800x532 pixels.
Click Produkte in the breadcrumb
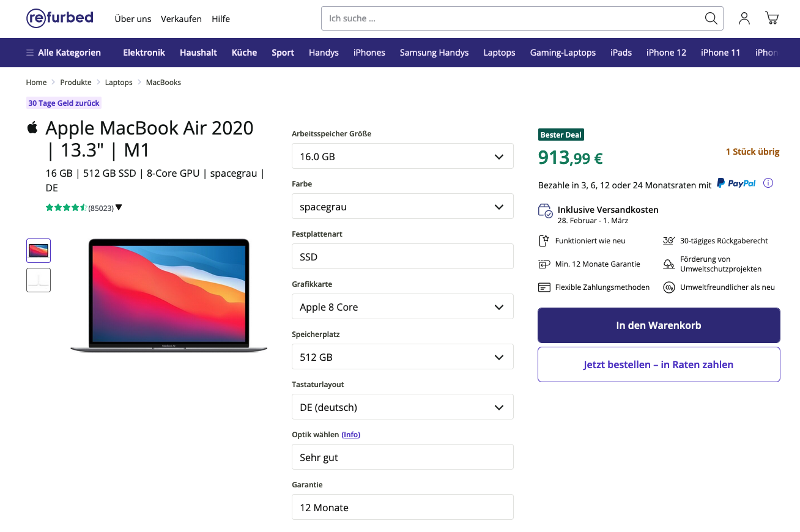pos(76,83)
